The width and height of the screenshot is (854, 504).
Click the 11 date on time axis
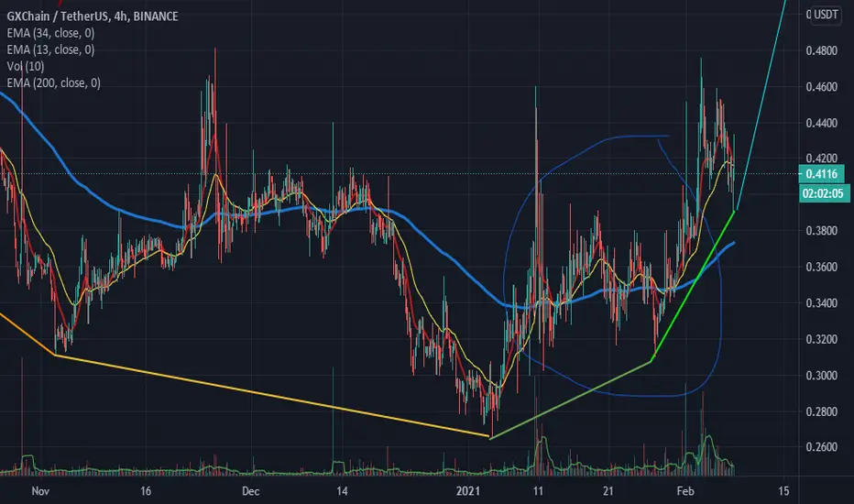[538, 491]
